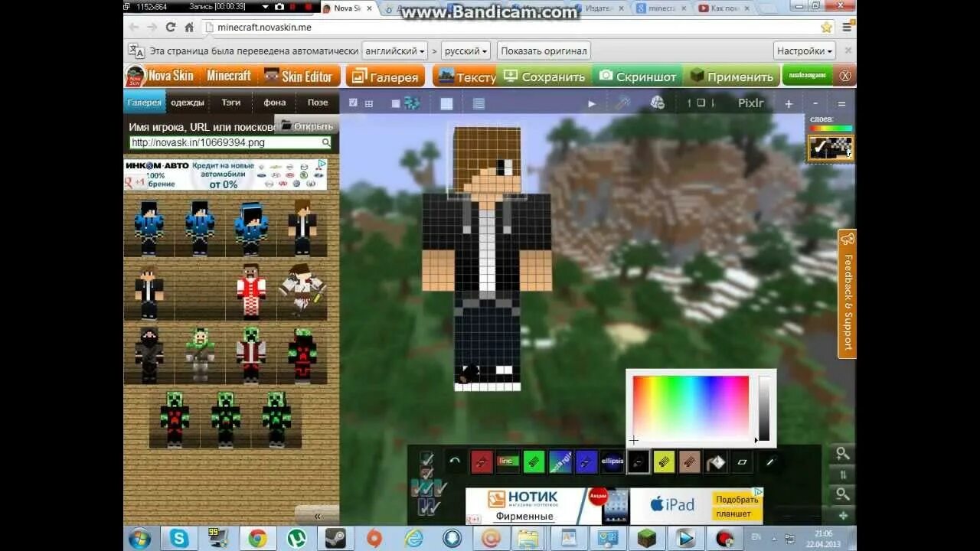Viewport: 980px width, 551px height.
Task: Select the yellow brush tool
Action: coord(664,461)
